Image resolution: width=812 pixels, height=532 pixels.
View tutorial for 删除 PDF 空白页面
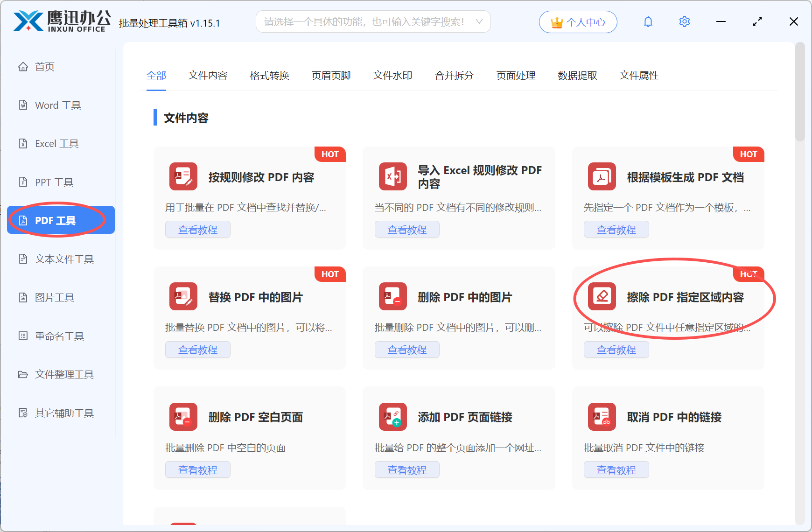coord(197,469)
